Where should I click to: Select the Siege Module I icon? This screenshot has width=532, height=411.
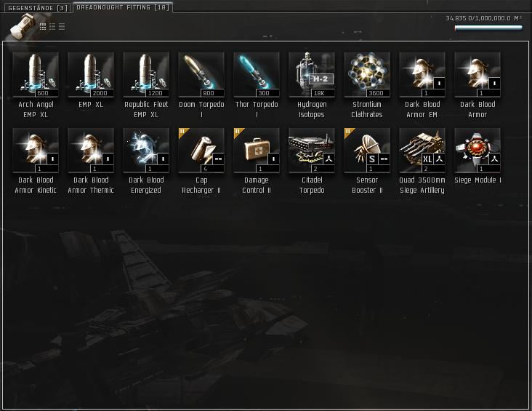point(477,151)
